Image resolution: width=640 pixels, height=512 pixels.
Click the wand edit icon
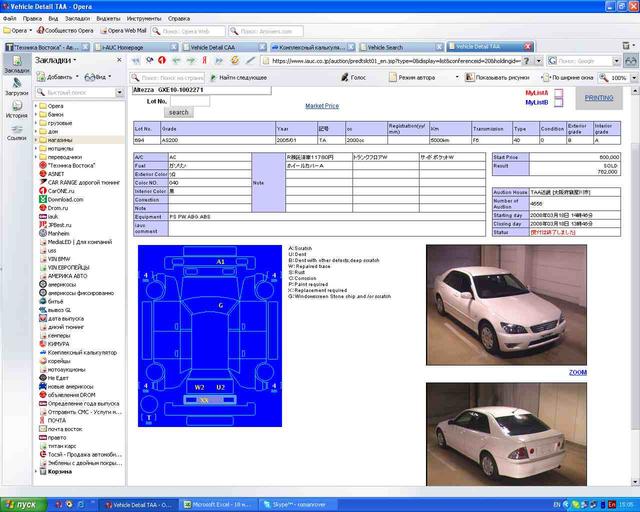tap(250, 60)
